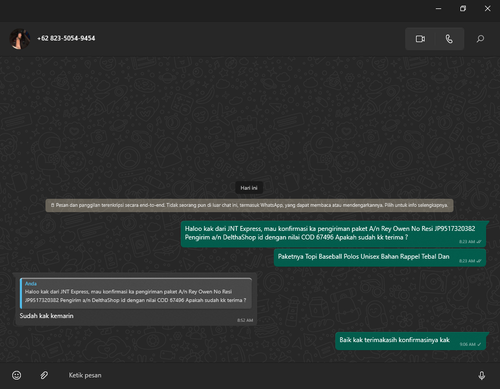The image size is (500, 389).
Task: Open contact profile picture
Action: click(x=20, y=39)
